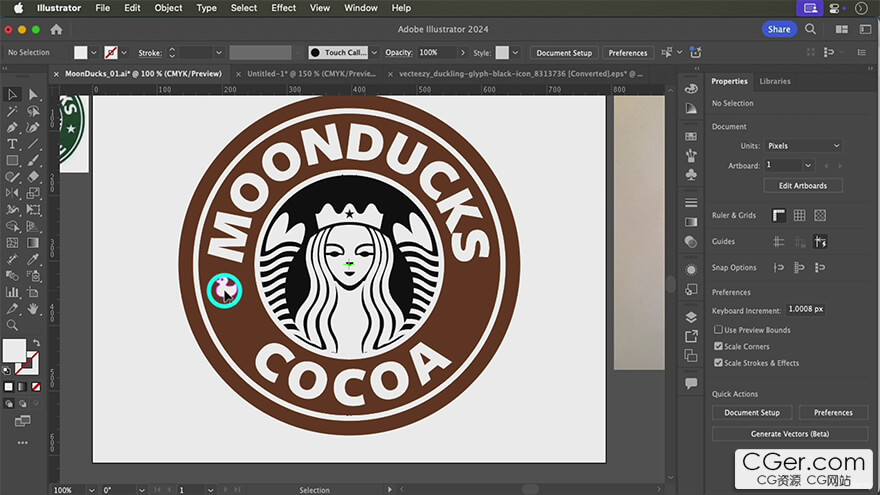Toggle Smart Guides button
This screenshot has width=880, height=495.
point(820,242)
